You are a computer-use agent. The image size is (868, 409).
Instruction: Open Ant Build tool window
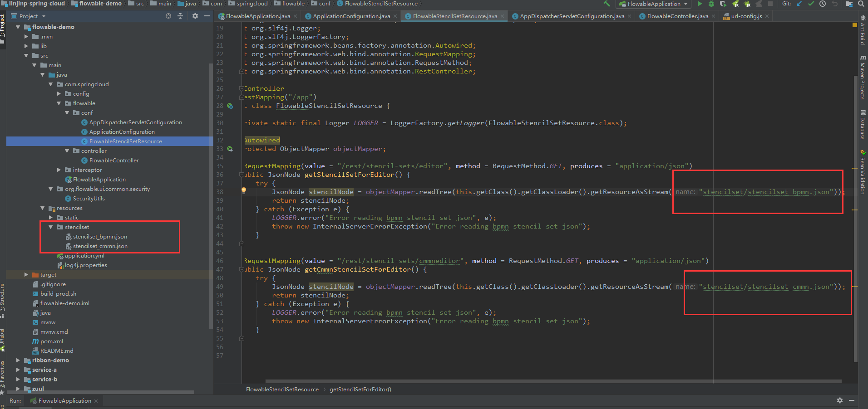(863, 30)
